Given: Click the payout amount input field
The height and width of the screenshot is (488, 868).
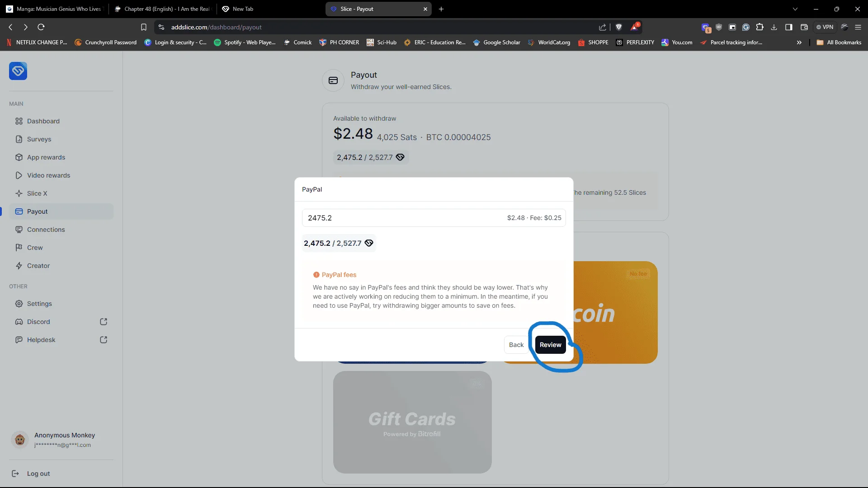Looking at the screenshot, I should 434,218.
